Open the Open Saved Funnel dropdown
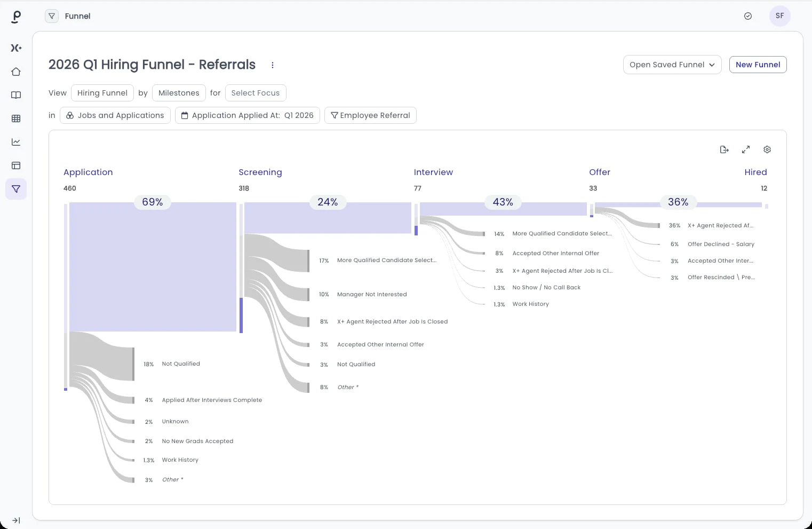This screenshot has height=529, width=812. pos(672,65)
